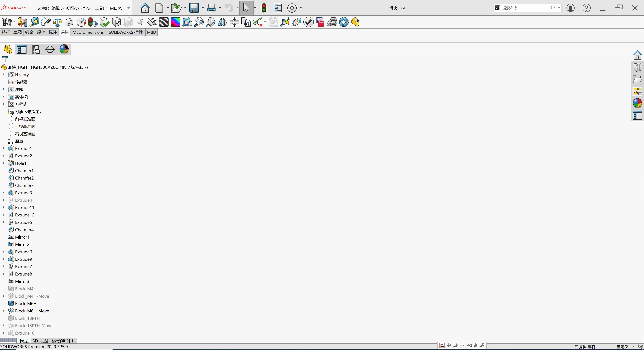Expand the 实体(7) solid bodies folder

(x=4, y=97)
